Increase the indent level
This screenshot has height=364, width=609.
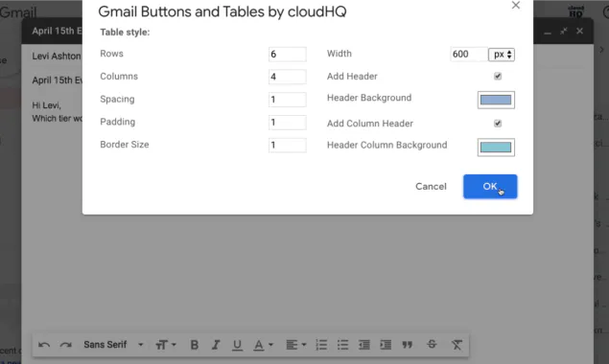(x=386, y=345)
